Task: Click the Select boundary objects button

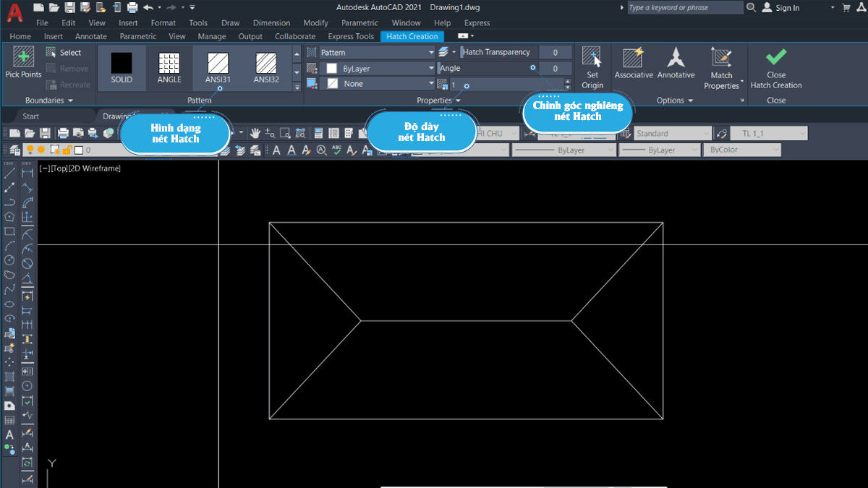Action: [x=64, y=52]
